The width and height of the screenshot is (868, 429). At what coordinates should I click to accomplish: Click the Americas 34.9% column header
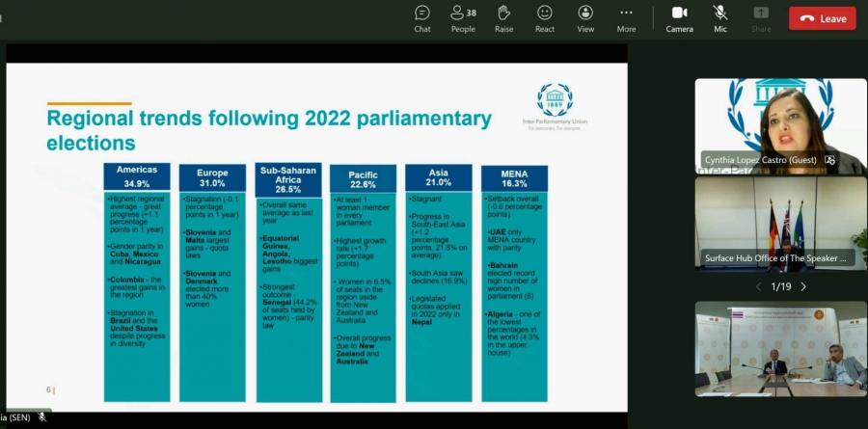[137, 176]
